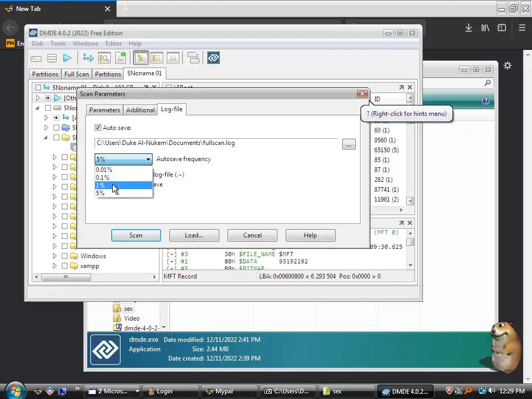
Task: Open the browser downloads arrow icon
Action: [x=469, y=28]
